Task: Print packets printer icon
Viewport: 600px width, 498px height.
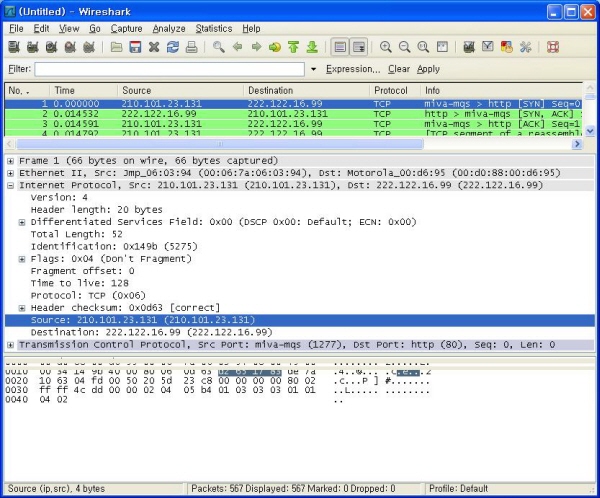Action: coord(191,47)
